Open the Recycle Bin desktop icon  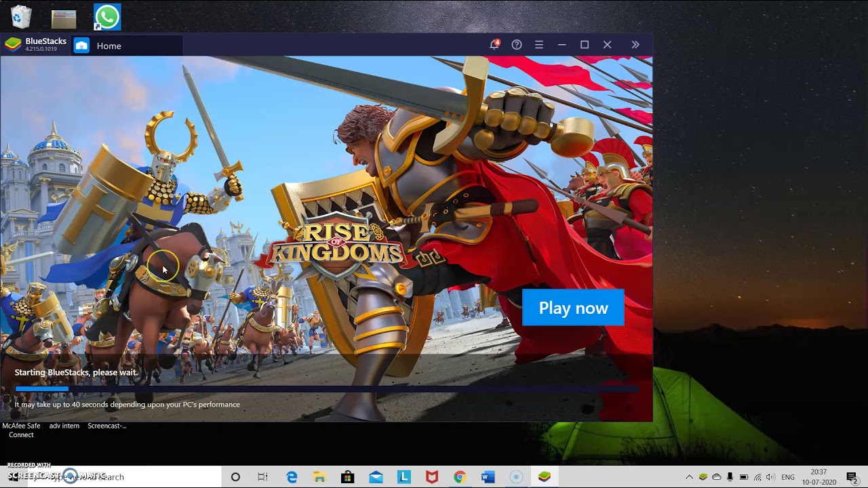pos(22,17)
